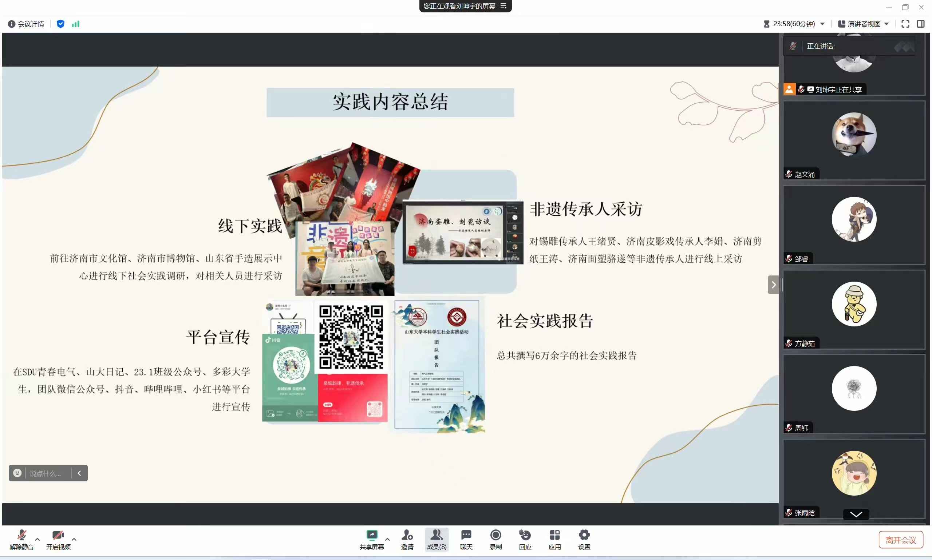Open meeting details info

[x=26, y=24]
